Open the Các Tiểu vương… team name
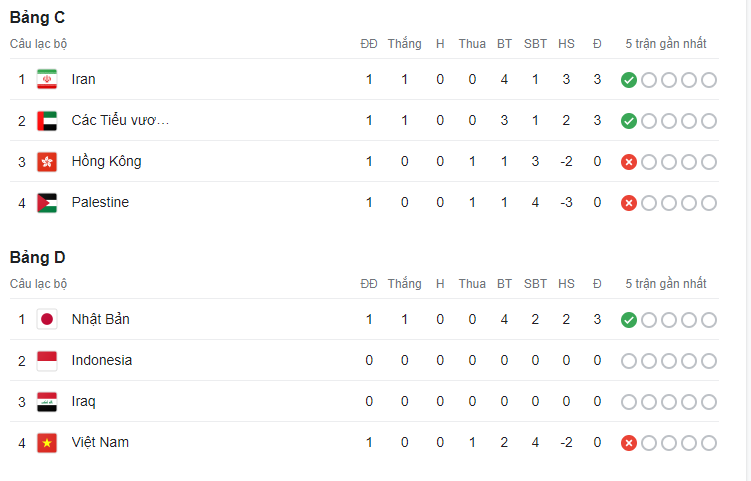Screen dimensions: 751x481 [x=120, y=120]
